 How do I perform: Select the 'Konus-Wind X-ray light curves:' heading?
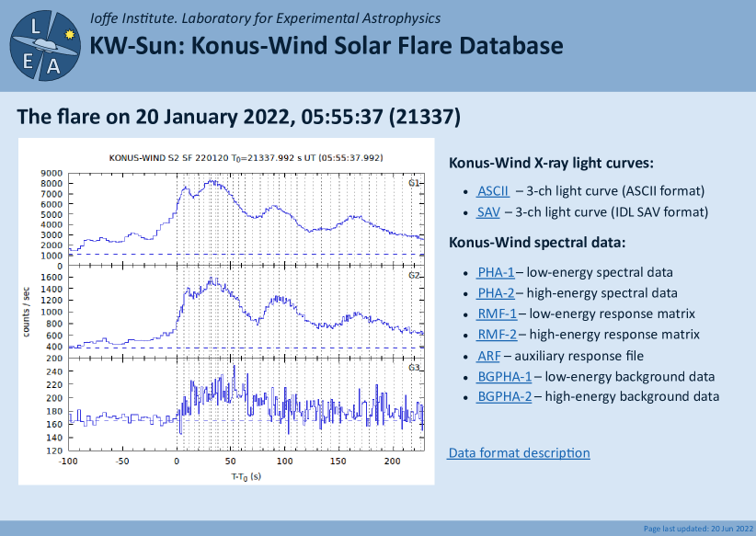[551, 163]
